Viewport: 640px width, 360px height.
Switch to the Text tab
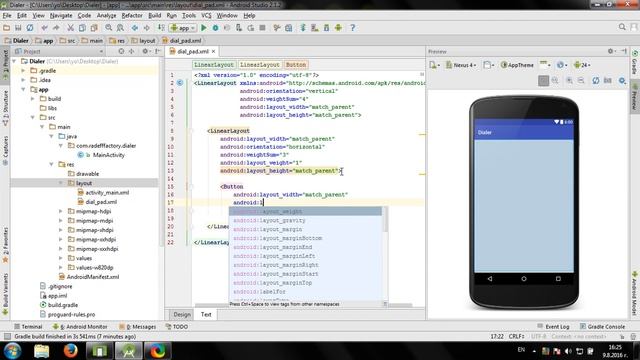206,314
